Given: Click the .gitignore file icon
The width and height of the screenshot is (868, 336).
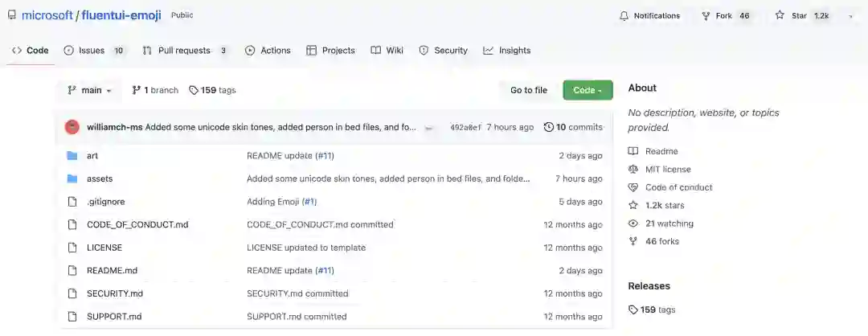Looking at the screenshot, I should tap(72, 202).
